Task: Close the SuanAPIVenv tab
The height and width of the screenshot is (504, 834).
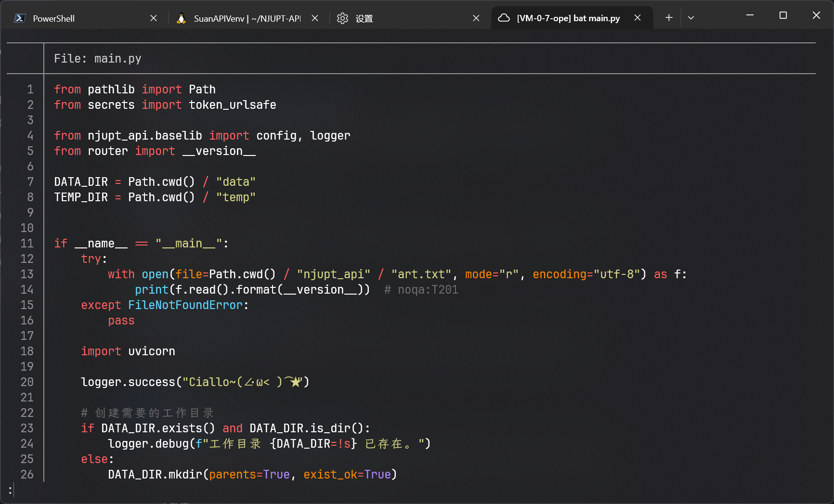Action: [315, 18]
